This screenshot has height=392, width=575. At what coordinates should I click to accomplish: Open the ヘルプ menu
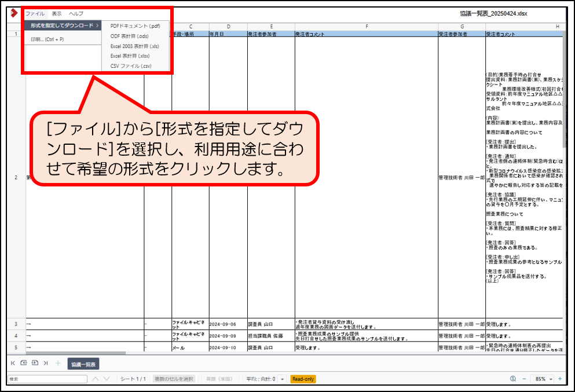(76, 13)
